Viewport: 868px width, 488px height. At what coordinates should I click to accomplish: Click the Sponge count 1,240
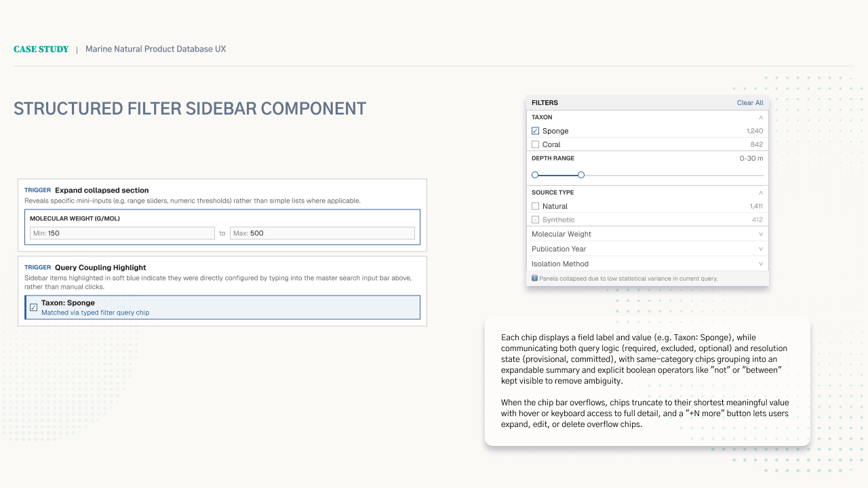755,131
